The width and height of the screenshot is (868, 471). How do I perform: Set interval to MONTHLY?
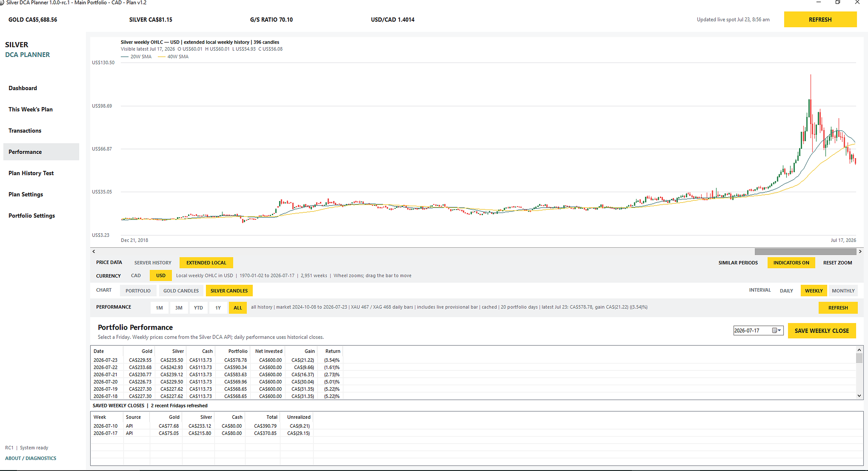point(843,291)
